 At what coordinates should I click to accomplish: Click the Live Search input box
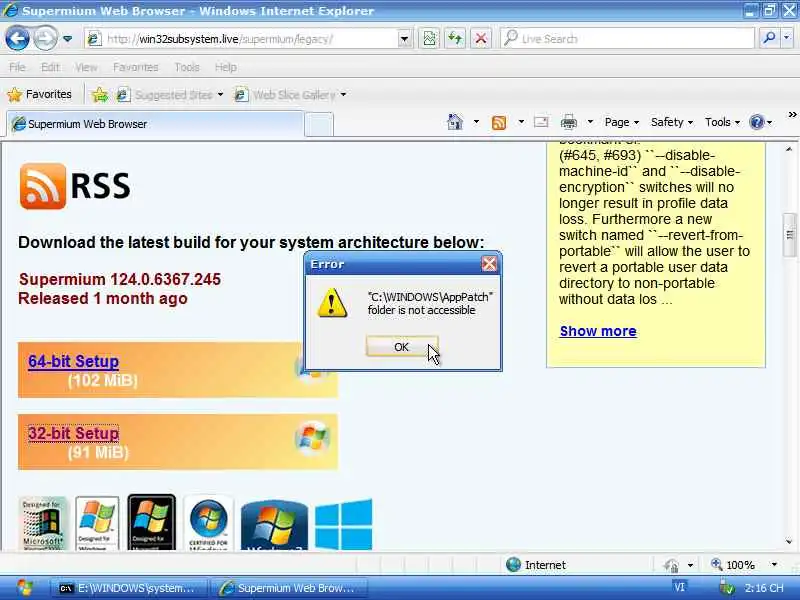click(x=628, y=39)
